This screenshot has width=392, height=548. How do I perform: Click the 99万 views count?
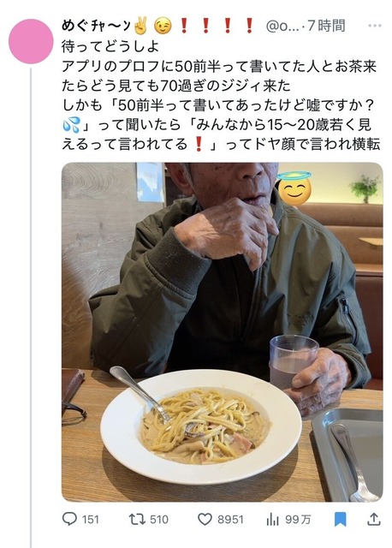(x=298, y=520)
